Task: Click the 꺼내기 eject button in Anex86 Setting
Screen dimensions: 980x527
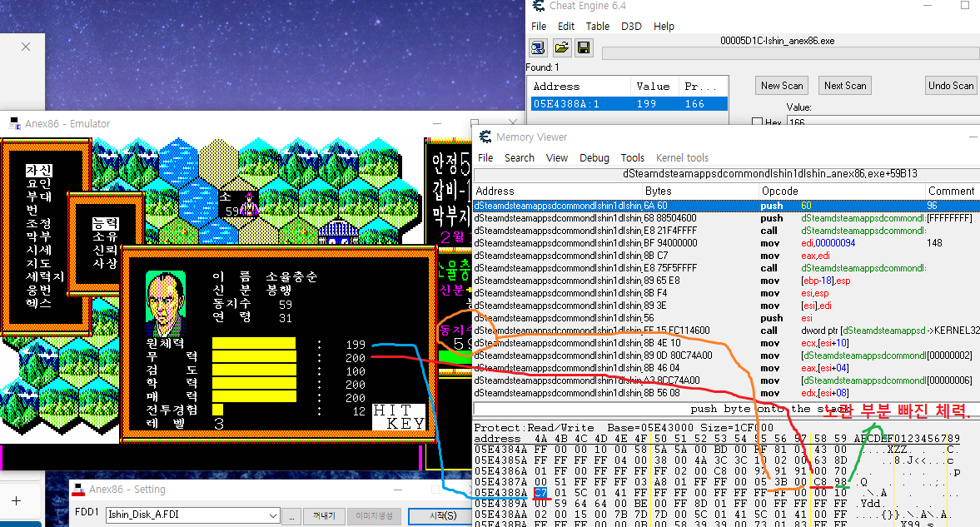Action: 324,515
